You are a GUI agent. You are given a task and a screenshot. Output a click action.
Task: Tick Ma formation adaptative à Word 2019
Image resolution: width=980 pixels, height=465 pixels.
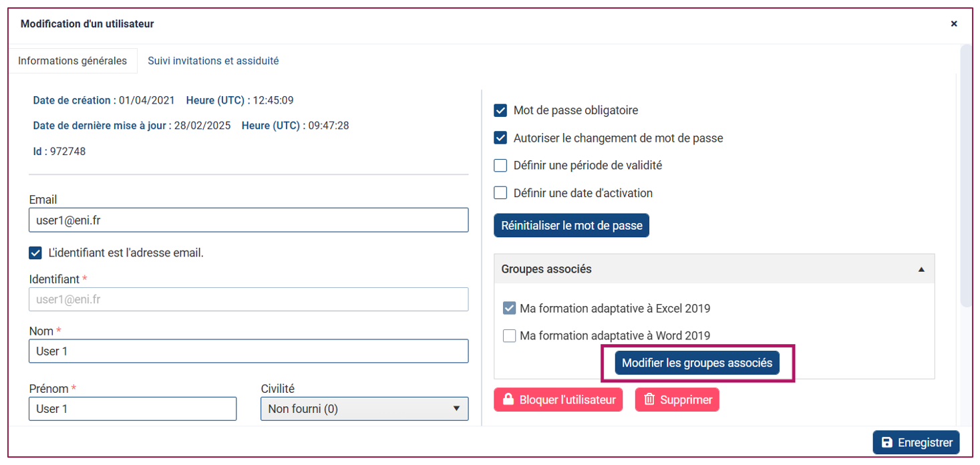pyautogui.click(x=509, y=335)
